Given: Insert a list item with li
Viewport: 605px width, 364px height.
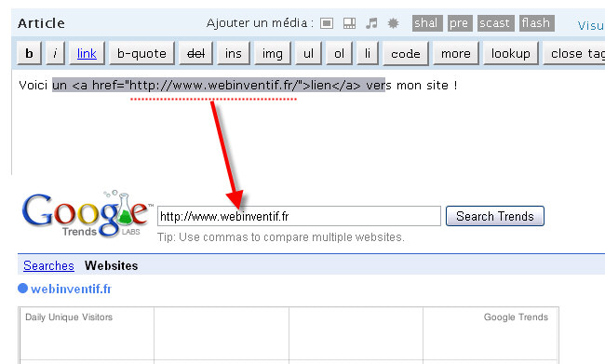Looking at the screenshot, I should click(x=368, y=53).
